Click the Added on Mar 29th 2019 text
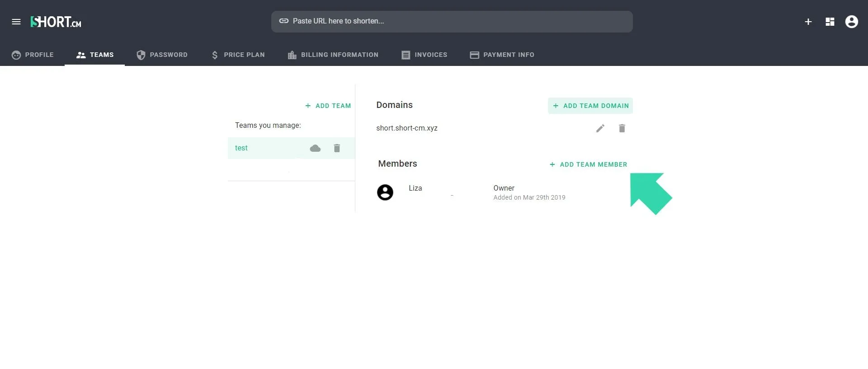 point(529,197)
